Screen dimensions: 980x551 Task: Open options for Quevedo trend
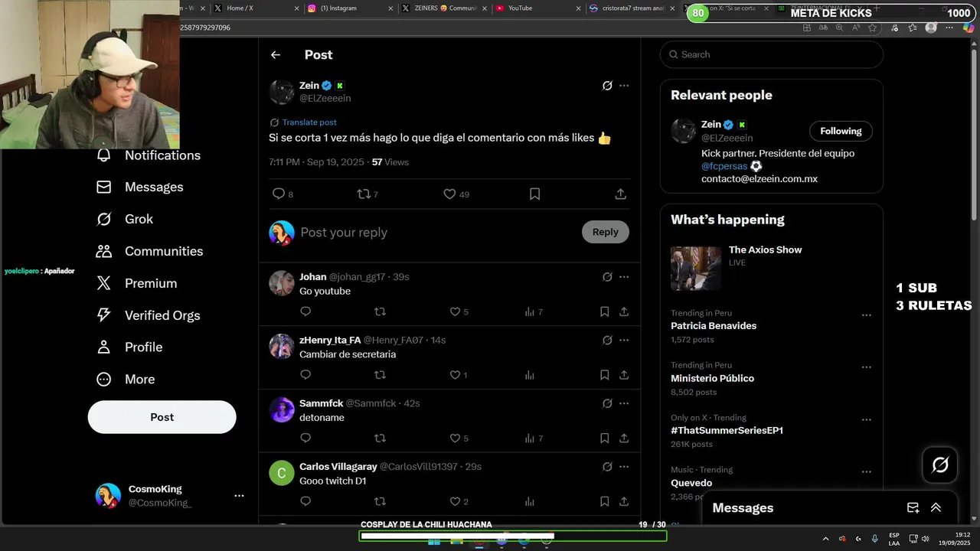(867, 472)
